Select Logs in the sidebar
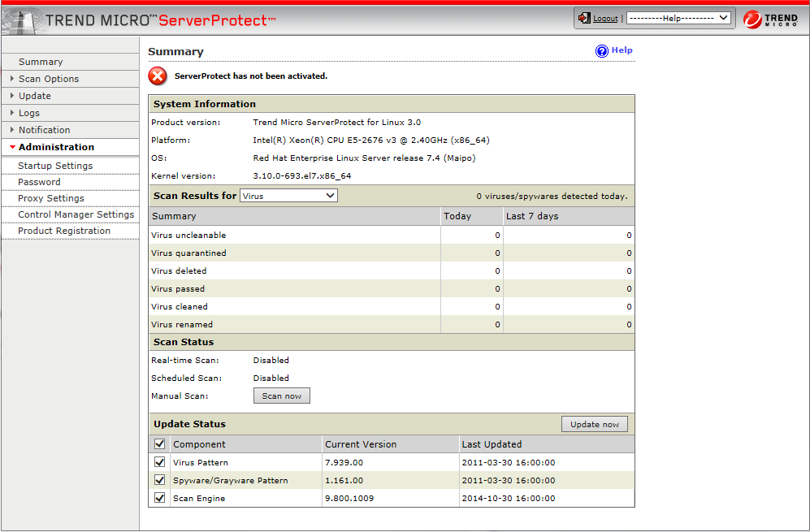Viewport: 810px width, 532px height. click(29, 113)
